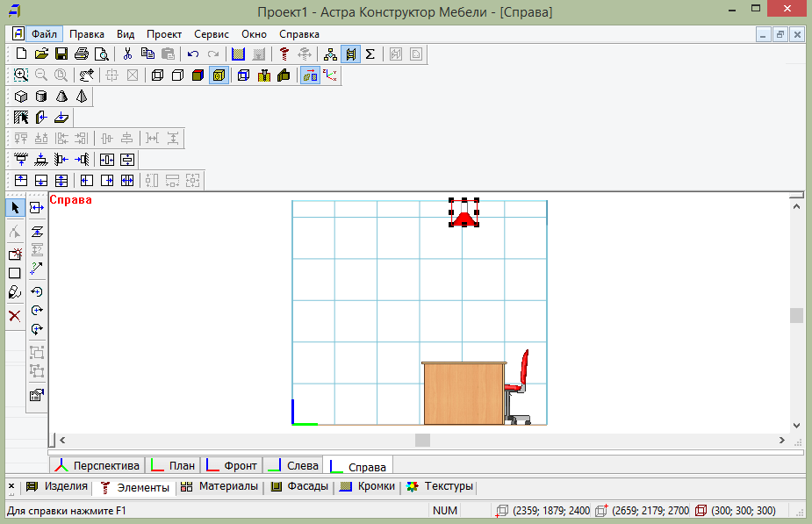Show the Текстуры panel tab
This screenshot has height=524, width=812.
440,486
